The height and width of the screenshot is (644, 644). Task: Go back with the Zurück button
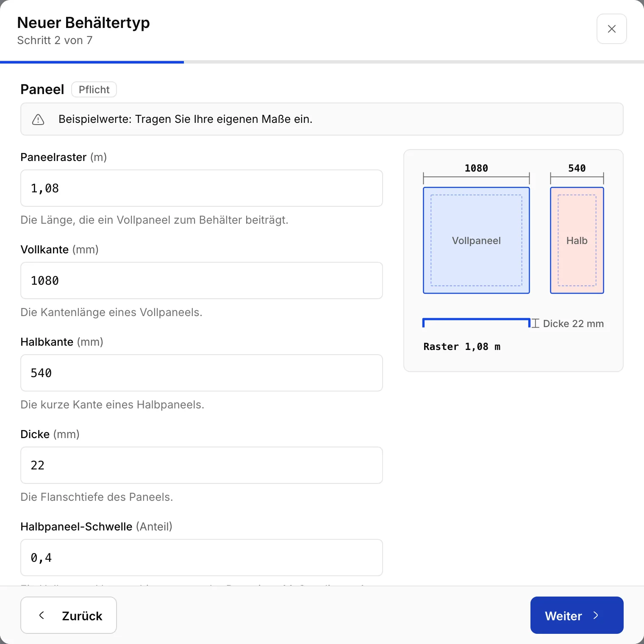[x=69, y=615]
